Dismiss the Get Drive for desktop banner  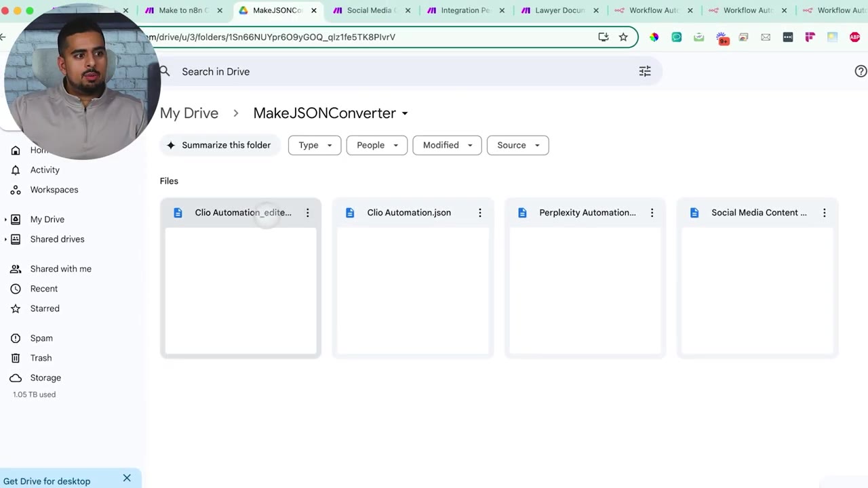point(127,479)
